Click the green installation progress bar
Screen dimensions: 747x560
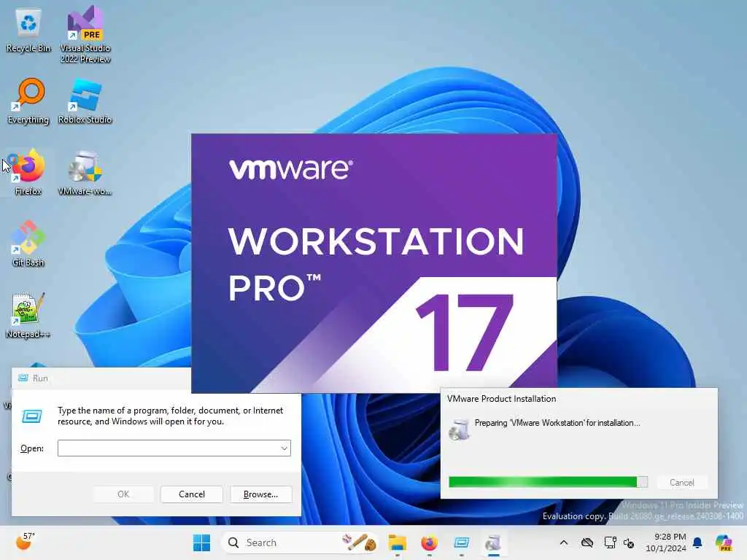click(x=548, y=482)
